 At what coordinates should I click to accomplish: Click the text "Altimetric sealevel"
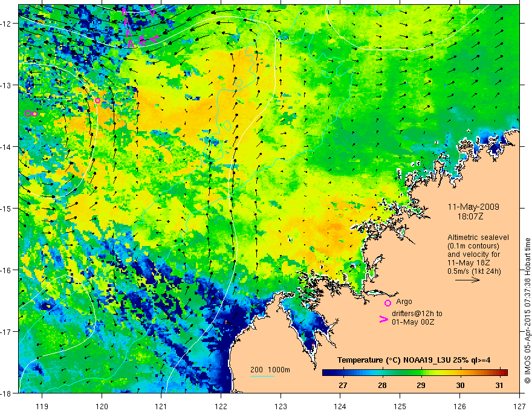pyautogui.click(x=478, y=238)
